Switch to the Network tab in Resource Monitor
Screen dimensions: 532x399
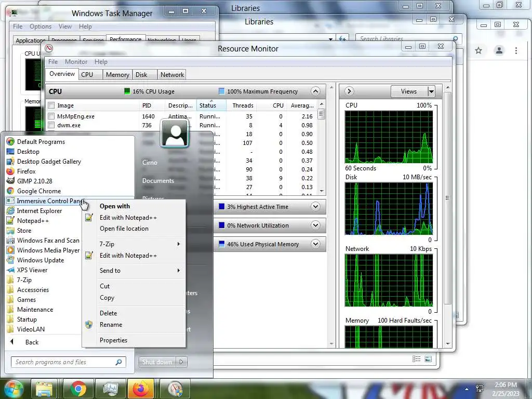(172, 75)
